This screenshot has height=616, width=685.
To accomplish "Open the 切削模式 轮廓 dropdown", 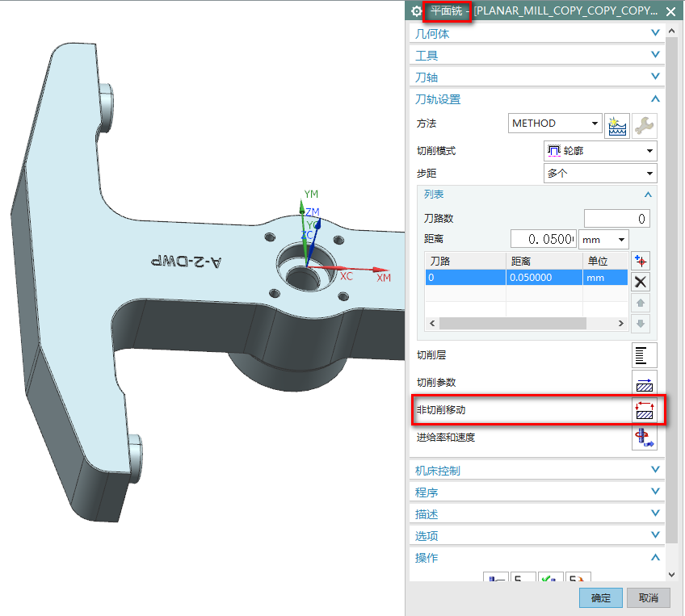I will tap(600, 151).
